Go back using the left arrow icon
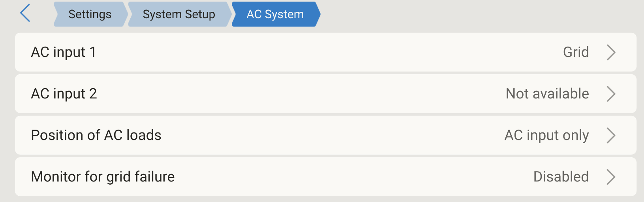Image resolution: width=644 pixels, height=202 pixels. [25, 13]
